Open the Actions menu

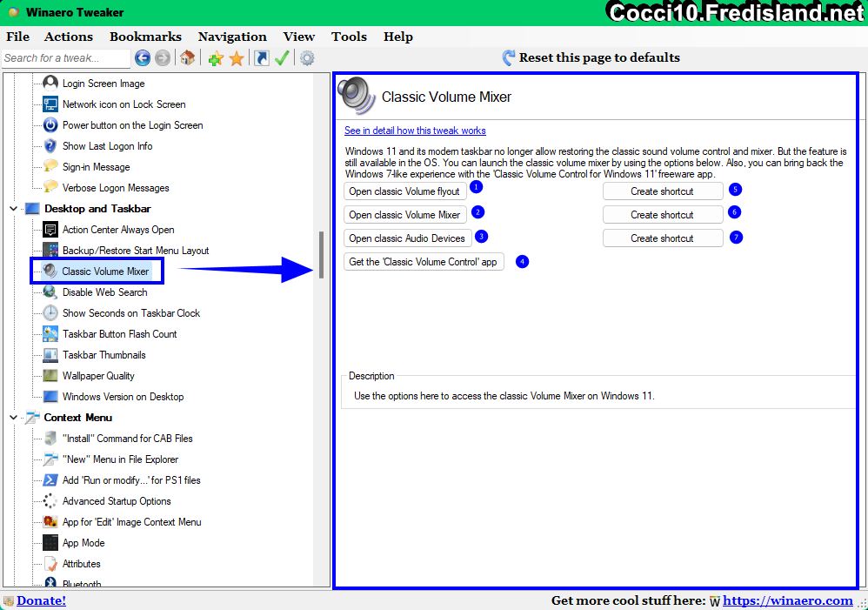(69, 37)
